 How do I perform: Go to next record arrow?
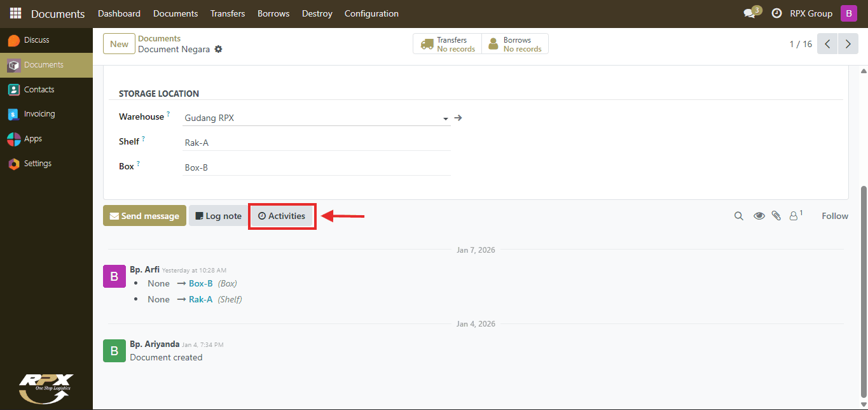tap(848, 44)
